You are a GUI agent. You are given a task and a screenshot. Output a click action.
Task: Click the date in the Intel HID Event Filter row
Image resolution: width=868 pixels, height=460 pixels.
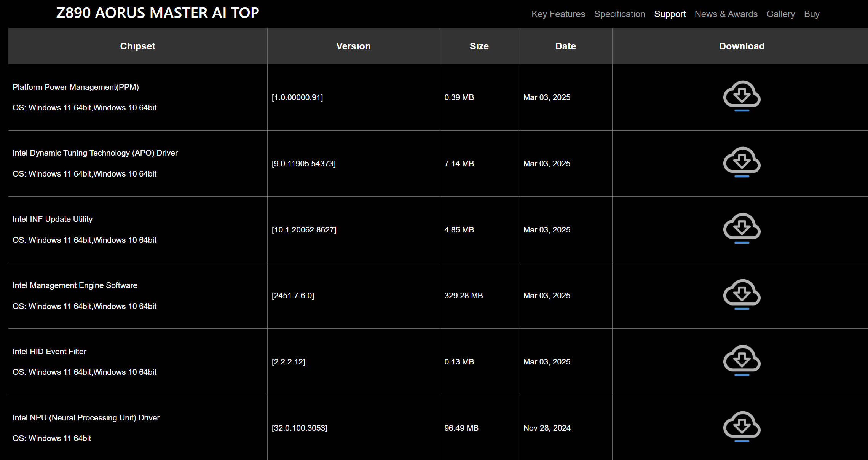[547, 362]
